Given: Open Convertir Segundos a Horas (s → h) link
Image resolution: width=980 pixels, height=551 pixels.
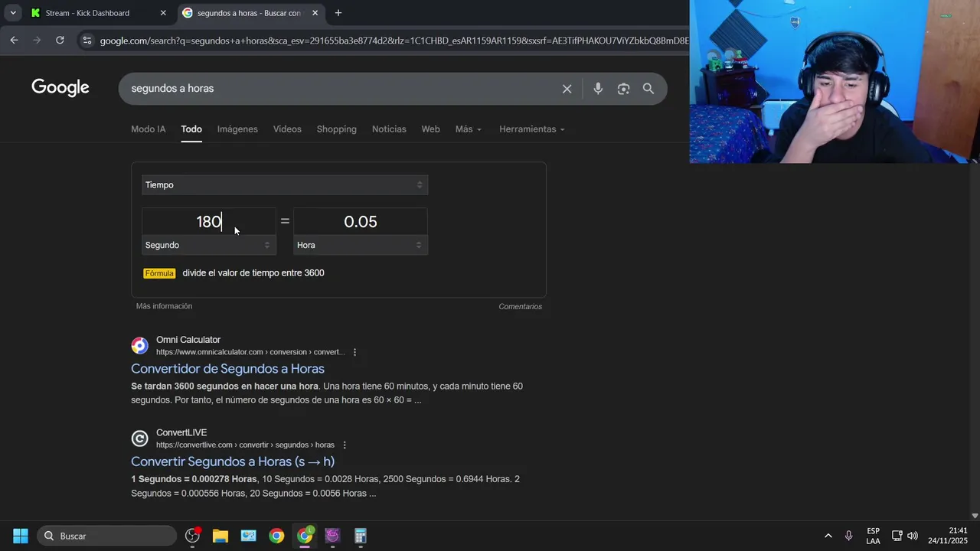Looking at the screenshot, I should (233, 461).
